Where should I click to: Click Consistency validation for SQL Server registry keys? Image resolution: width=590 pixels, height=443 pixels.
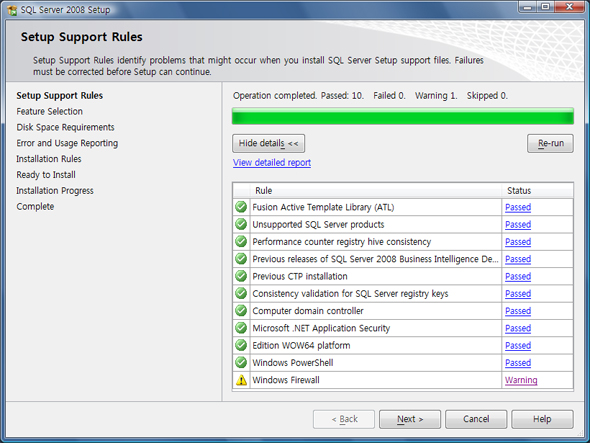(x=350, y=294)
